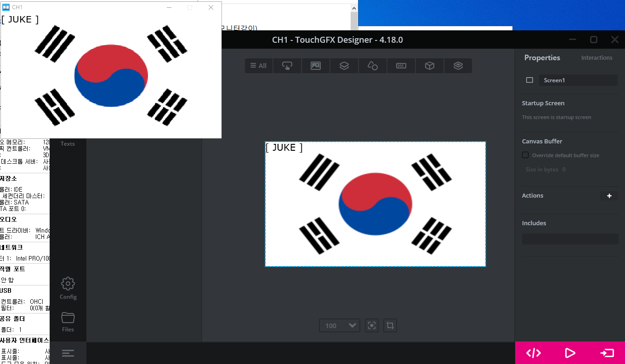Open the 3D cube widget category icon

pos(430,66)
